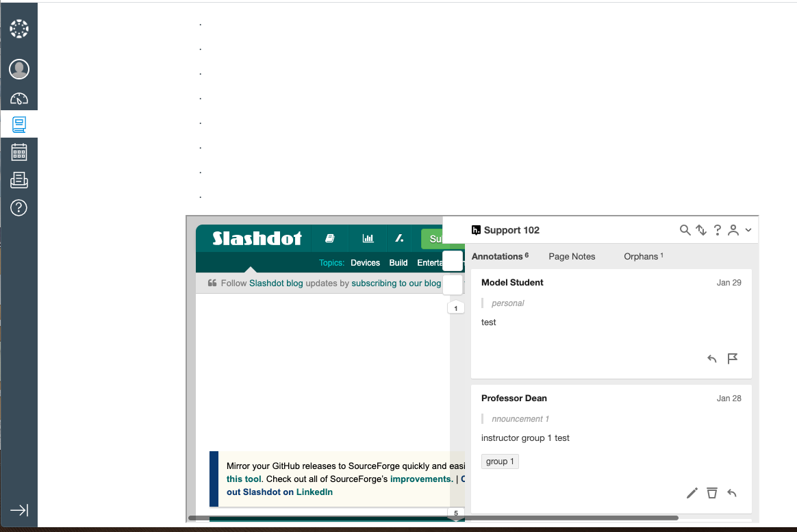797x532 pixels.
Task: Open the Account avatar in sidebar
Action: [x=18, y=68]
